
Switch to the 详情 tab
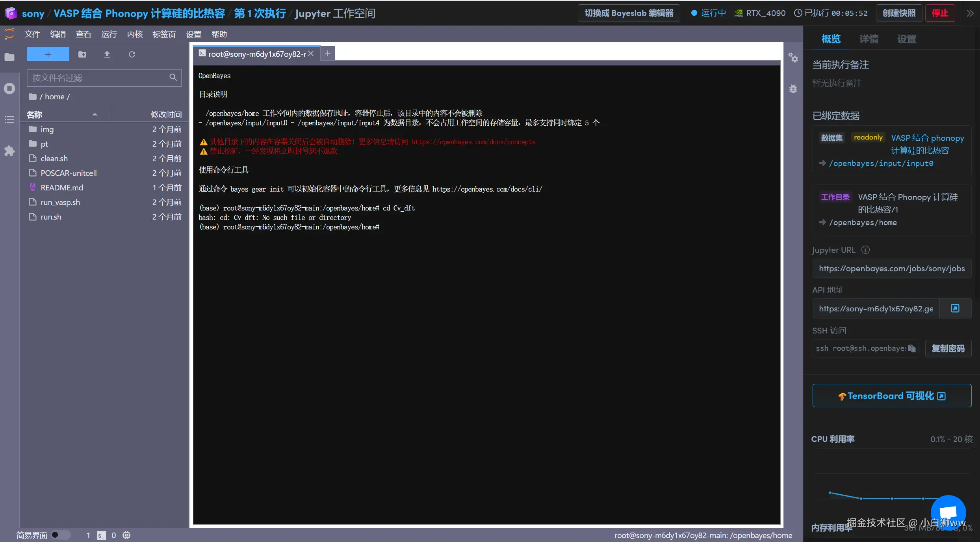pos(869,39)
